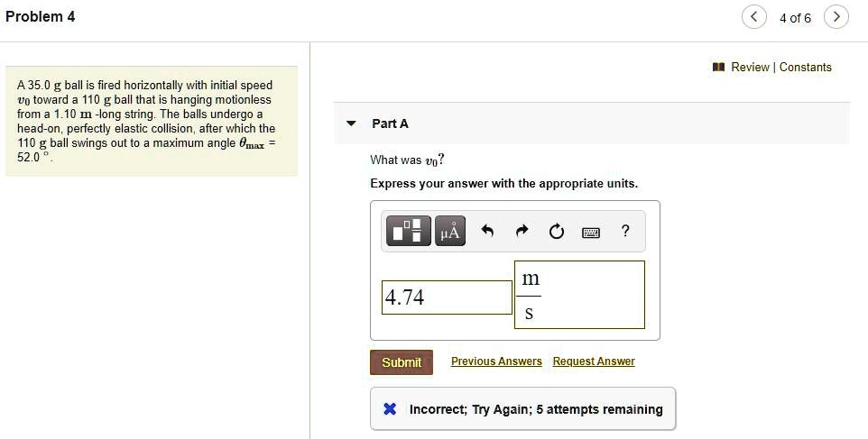Viewport: 868px width, 439px height.
Task: Open the µÅ symbols palette
Action: tap(450, 231)
